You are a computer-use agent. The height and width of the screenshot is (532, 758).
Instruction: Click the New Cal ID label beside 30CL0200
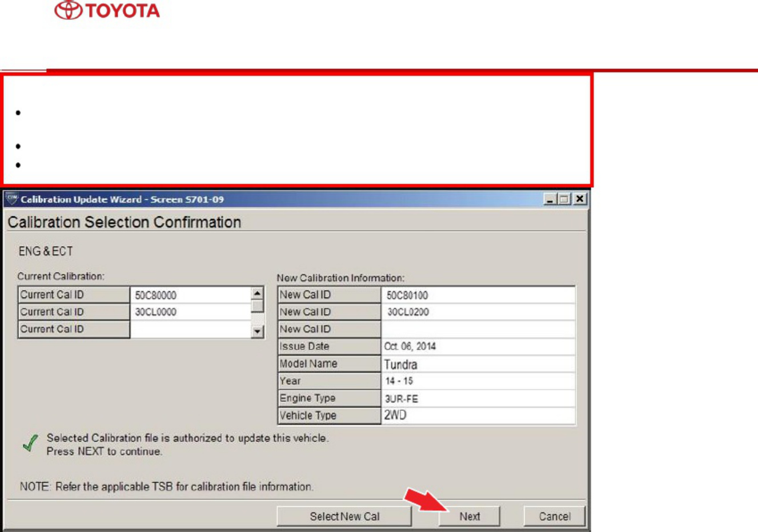tap(330, 312)
